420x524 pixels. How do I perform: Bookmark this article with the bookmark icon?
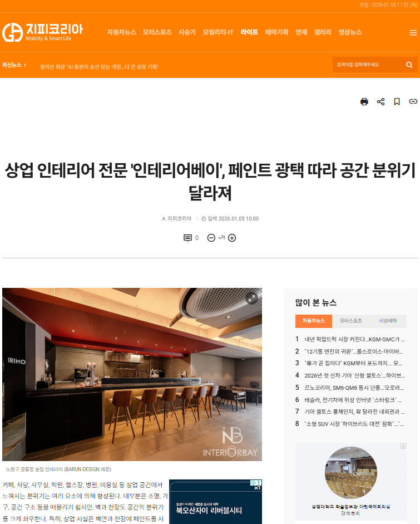pyautogui.click(x=397, y=101)
